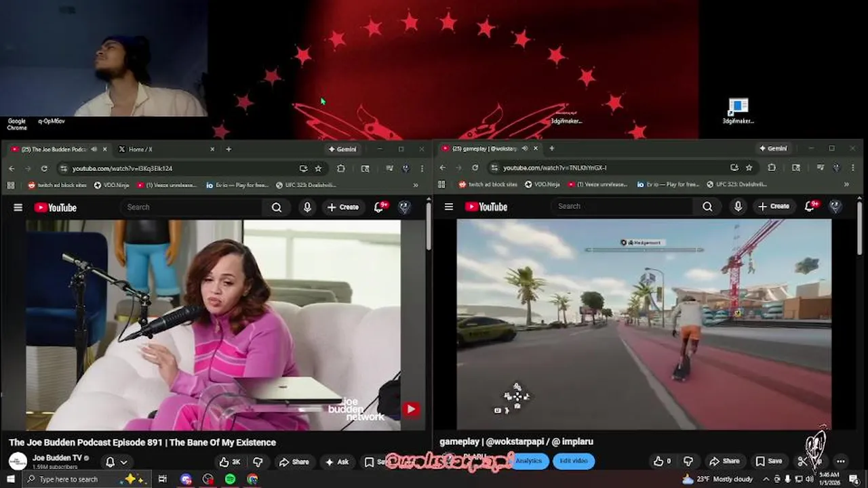Image resolution: width=868 pixels, height=488 pixels.
Task: Open new tab in left Chrome window
Action: [x=229, y=149]
